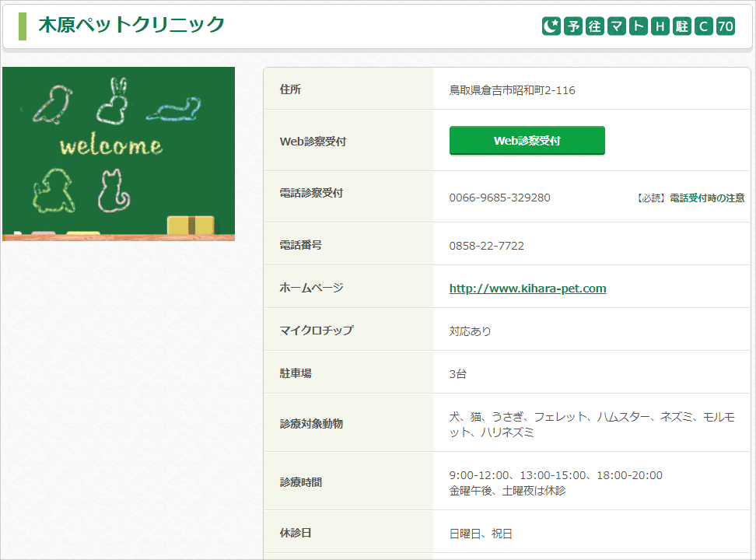Click the 診療時間 row label

tap(300, 482)
